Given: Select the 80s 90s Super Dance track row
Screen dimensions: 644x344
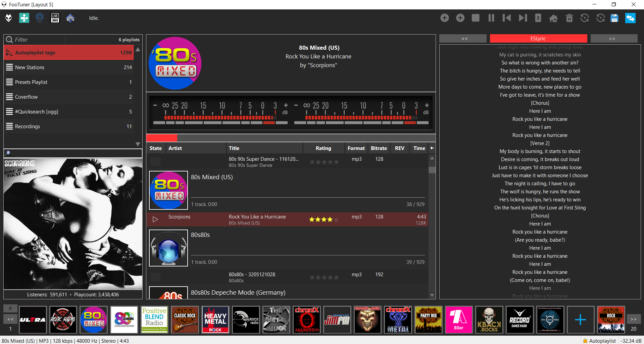Looking at the screenshot, I should (x=287, y=162).
